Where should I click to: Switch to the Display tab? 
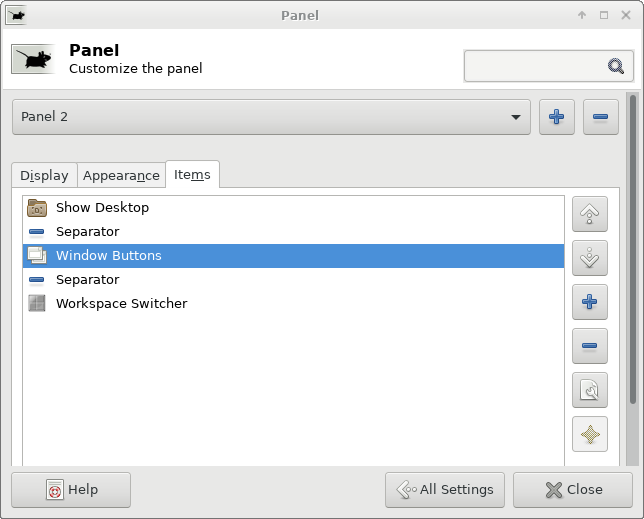coord(44,175)
